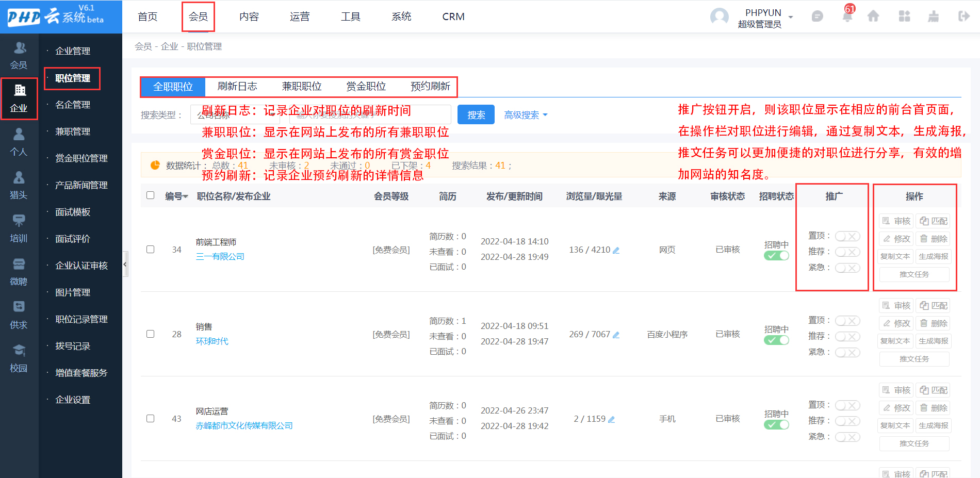Open the 供求 sidebar section icon
This screenshot has width=980, height=478.
coord(19,307)
